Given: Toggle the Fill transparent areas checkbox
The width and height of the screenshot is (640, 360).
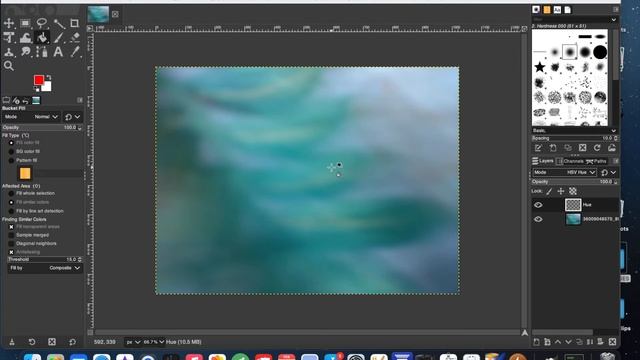Looking at the screenshot, I should coord(11,227).
